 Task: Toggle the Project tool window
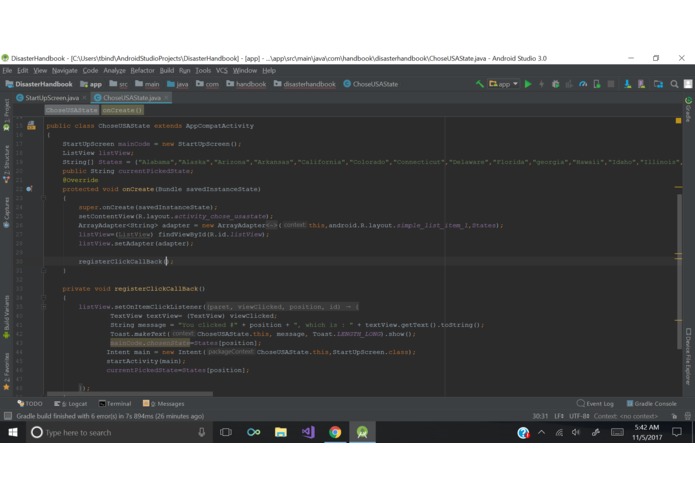point(6,115)
